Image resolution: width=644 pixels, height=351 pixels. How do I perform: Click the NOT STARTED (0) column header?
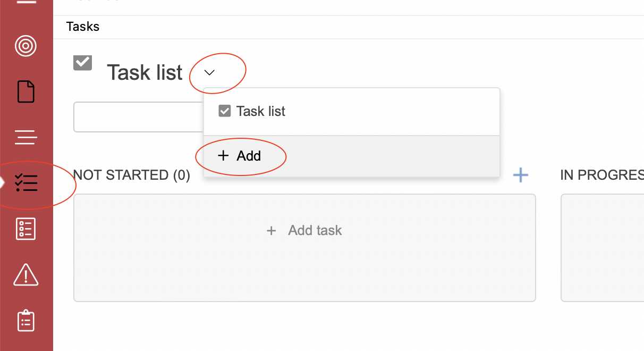click(x=132, y=175)
